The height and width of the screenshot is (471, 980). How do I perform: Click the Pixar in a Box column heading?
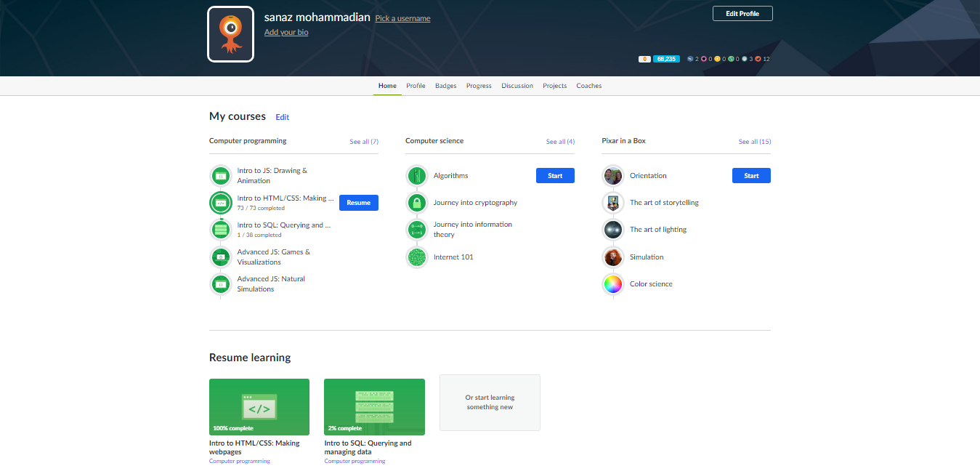click(x=624, y=141)
